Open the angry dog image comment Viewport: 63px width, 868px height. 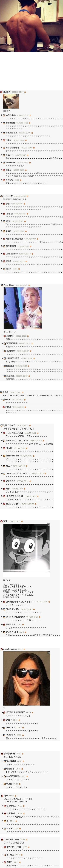[x=11, y=101]
